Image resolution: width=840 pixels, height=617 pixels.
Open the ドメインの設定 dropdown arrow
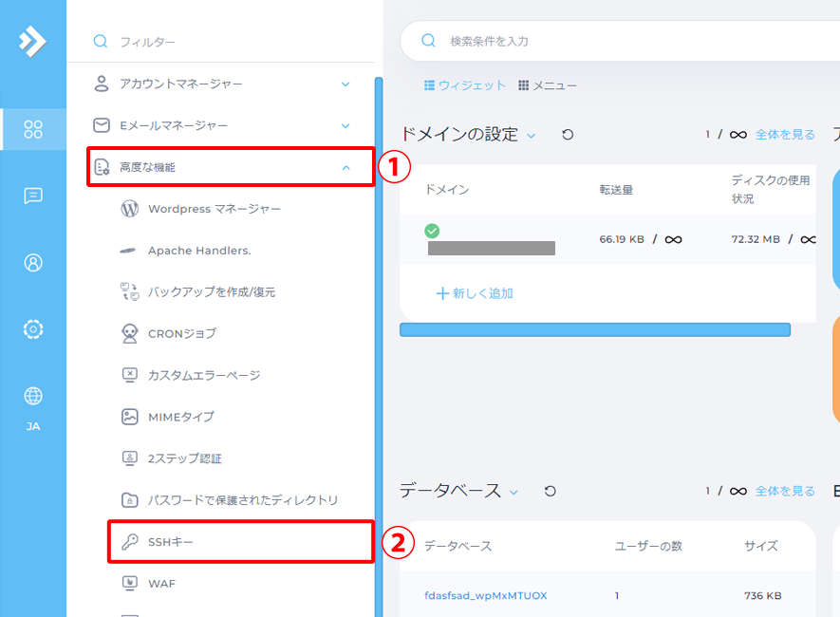532,136
